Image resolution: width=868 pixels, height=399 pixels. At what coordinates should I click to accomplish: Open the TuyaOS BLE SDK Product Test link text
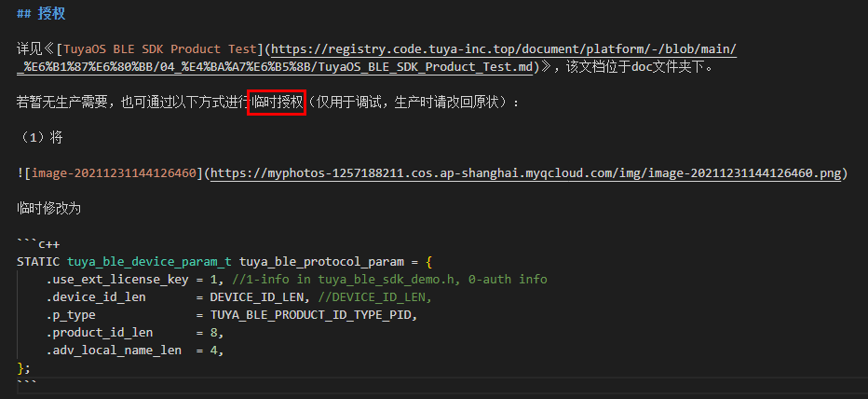click(x=160, y=49)
